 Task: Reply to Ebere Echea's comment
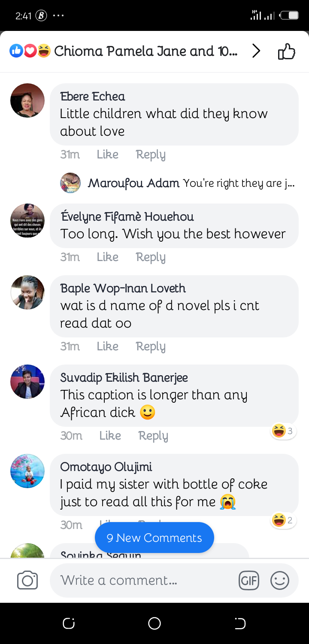(x=151, y=155)
